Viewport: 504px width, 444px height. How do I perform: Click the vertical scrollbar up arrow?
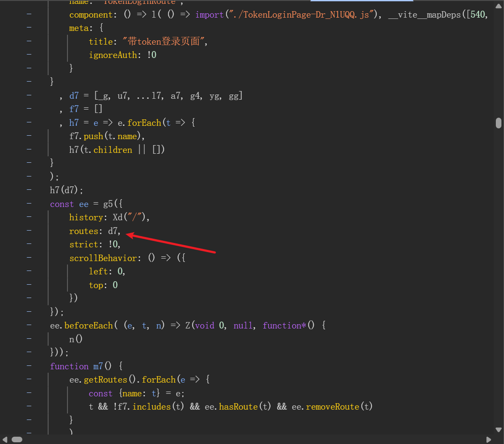498,3
